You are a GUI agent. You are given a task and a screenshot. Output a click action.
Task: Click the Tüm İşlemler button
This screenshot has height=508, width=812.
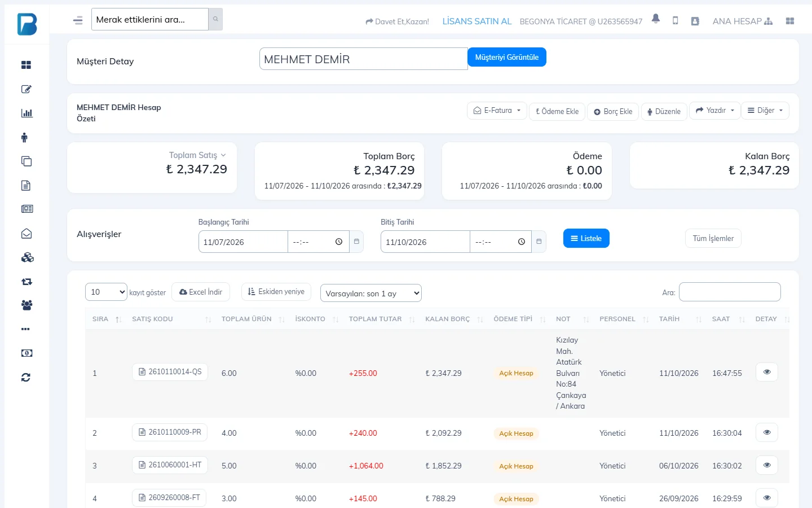click(713, 238)
